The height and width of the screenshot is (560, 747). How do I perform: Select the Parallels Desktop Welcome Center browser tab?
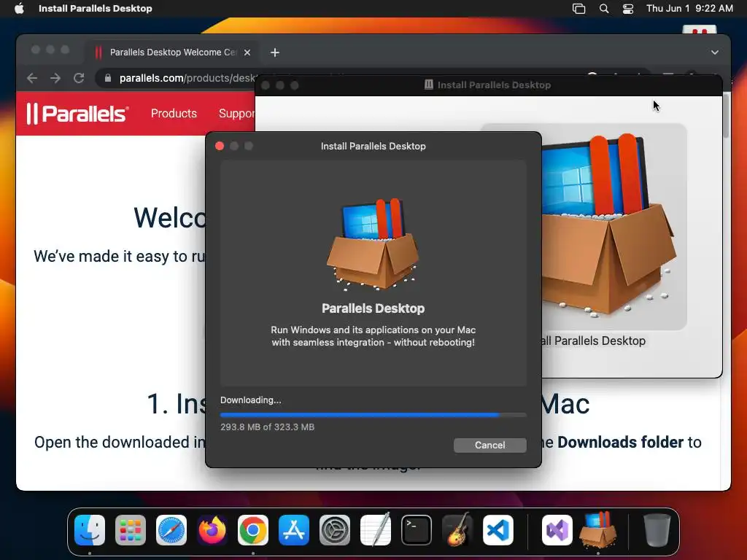point(172,52)
